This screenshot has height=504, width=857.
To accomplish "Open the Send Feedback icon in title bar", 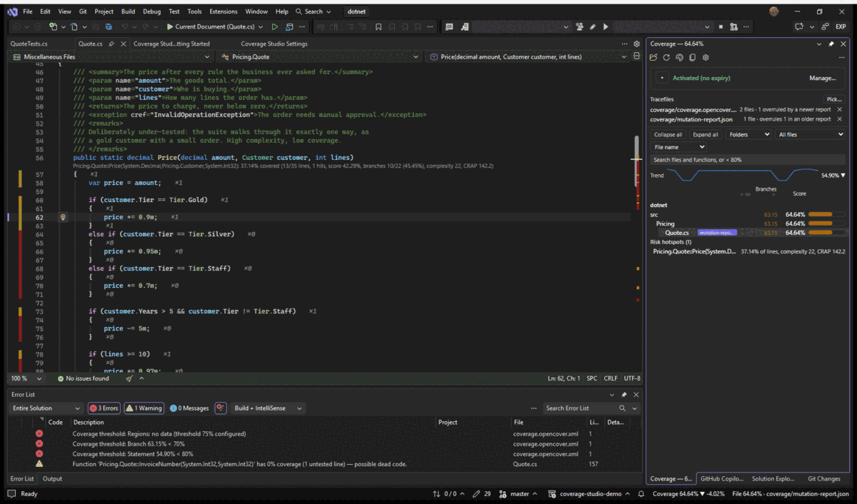I will [800, 27].
